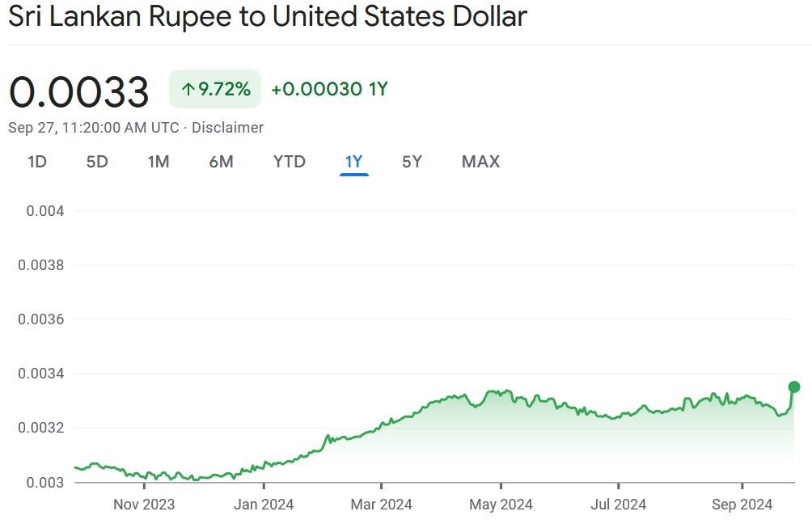Open the Disclaimer link

click(227, 128)
